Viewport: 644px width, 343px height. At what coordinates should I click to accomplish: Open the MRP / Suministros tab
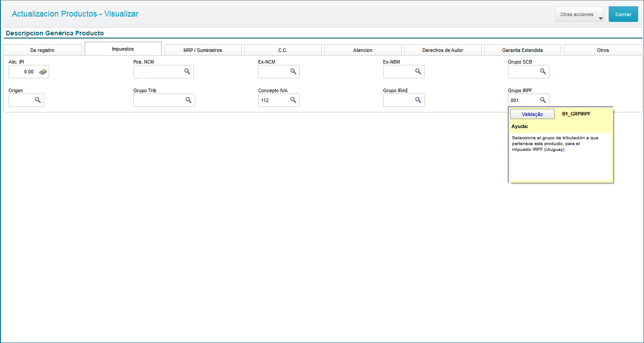coord(203,50)
